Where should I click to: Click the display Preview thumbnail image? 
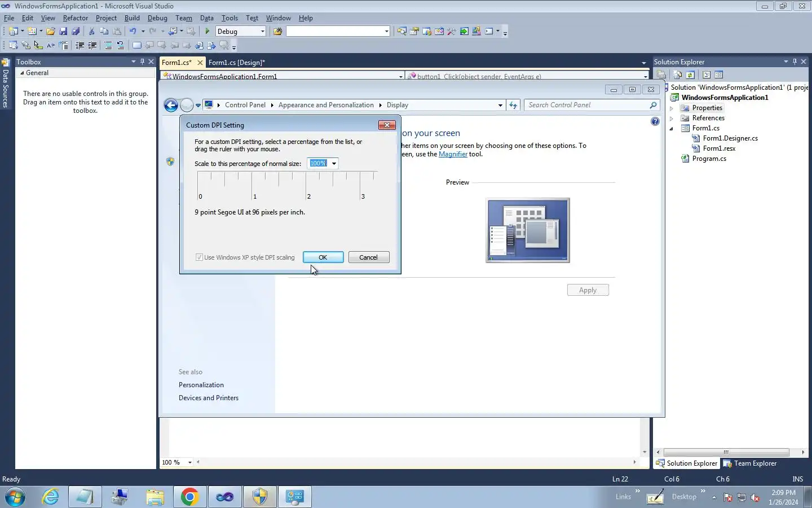(528, 230)
